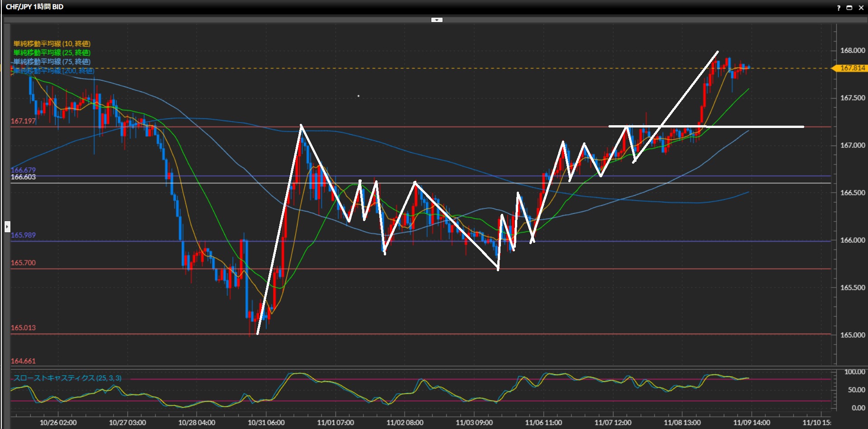868x429 pixels.
Task: Click the 11/06 11:00 time axis marker
Action: tap(543, 423)
